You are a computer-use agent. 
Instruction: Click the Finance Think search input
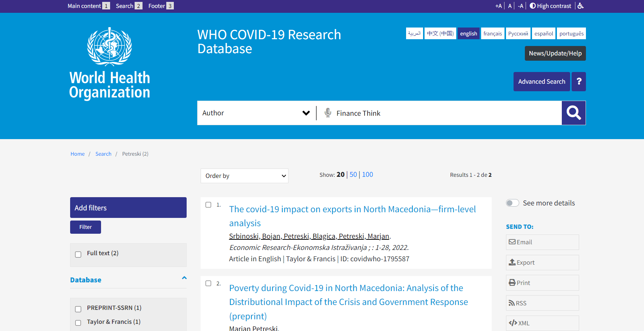pyautogui.click(x=447, y=113)
